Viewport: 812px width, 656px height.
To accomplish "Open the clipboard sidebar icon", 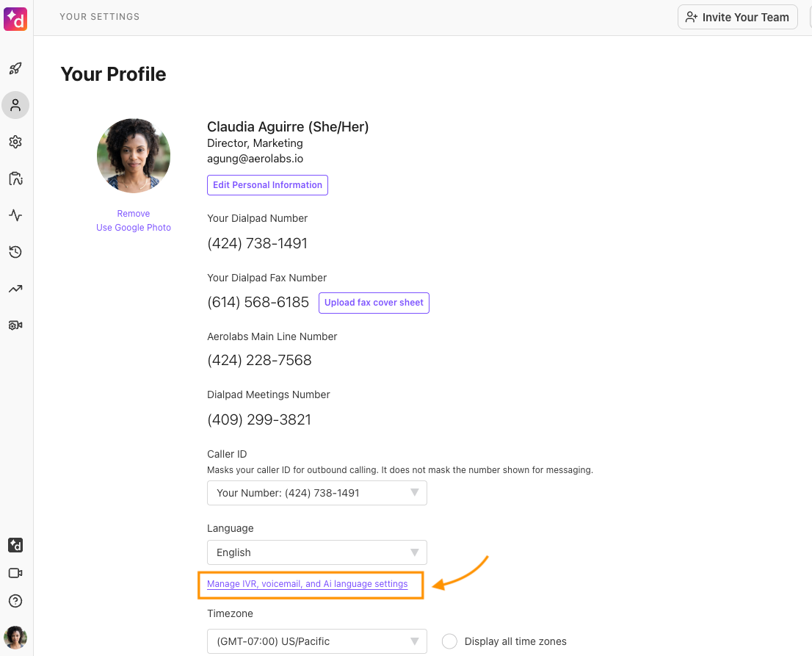I will [15, 179].
